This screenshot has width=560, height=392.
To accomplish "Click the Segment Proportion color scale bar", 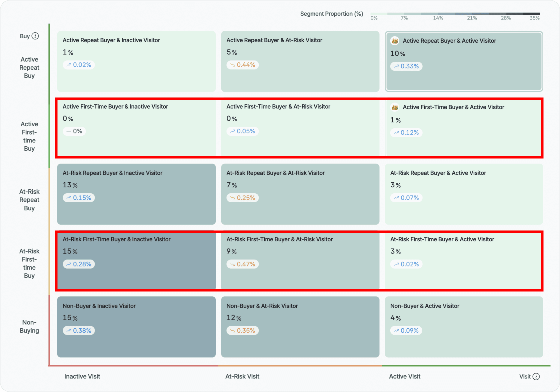I will (455, 13).
